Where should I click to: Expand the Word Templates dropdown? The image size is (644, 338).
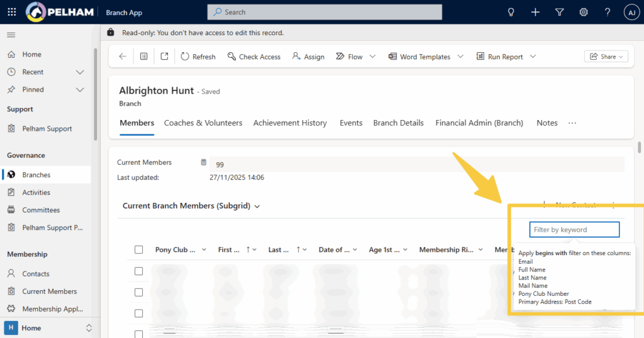click(460, 57)
